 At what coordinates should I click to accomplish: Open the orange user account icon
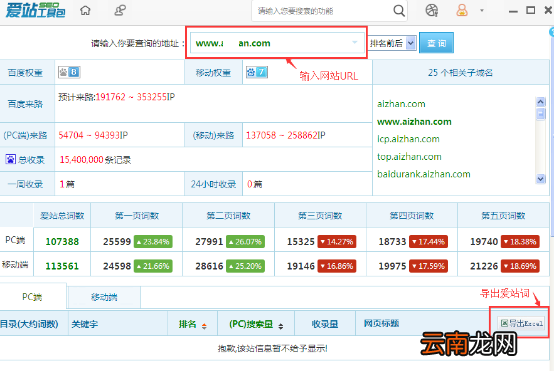point(462,10)
